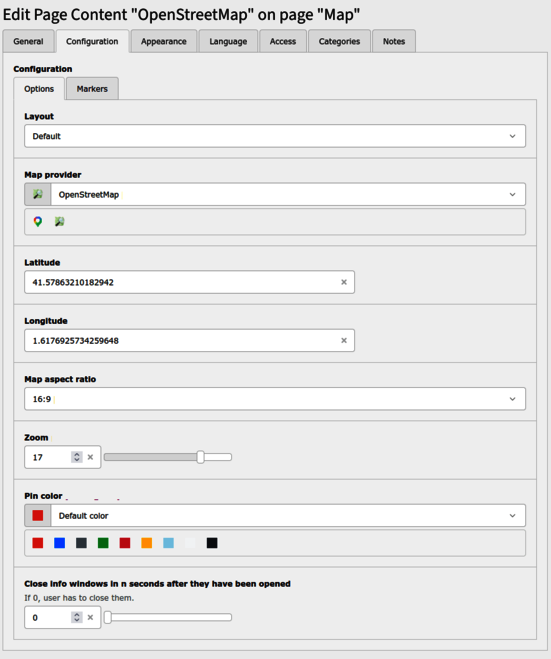Viewport: 551px width, 659px height.
Task: Select the Options sub-tab
Action: [x=39, y=89]
